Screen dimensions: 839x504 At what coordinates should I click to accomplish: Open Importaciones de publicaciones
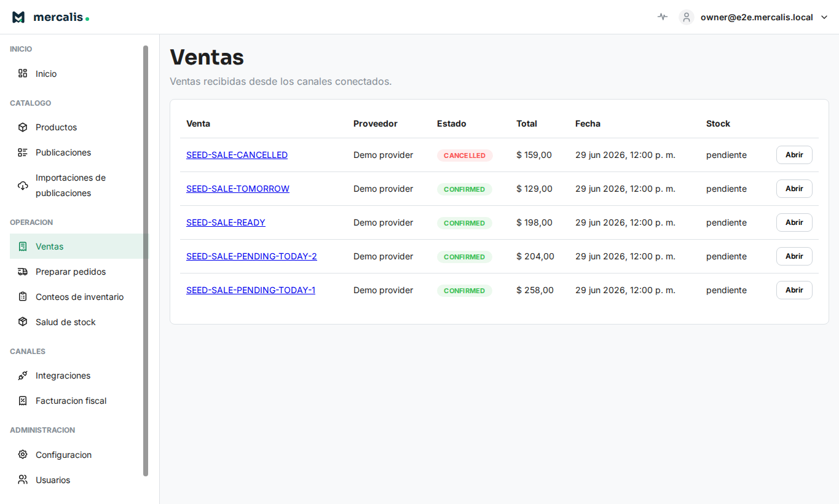pos(79,186)
